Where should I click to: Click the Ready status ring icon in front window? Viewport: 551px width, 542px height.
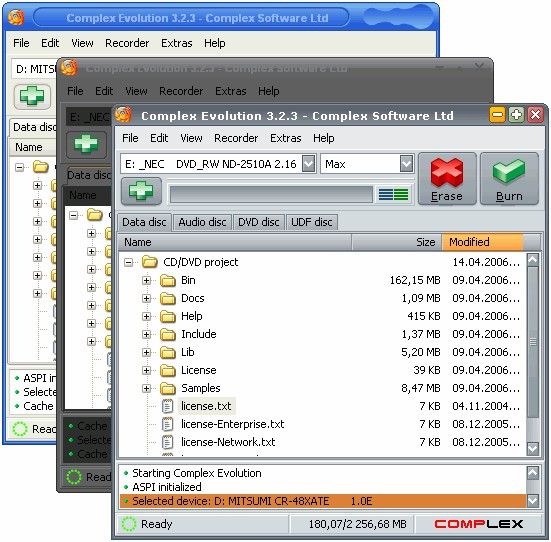[x=129, y=524]
